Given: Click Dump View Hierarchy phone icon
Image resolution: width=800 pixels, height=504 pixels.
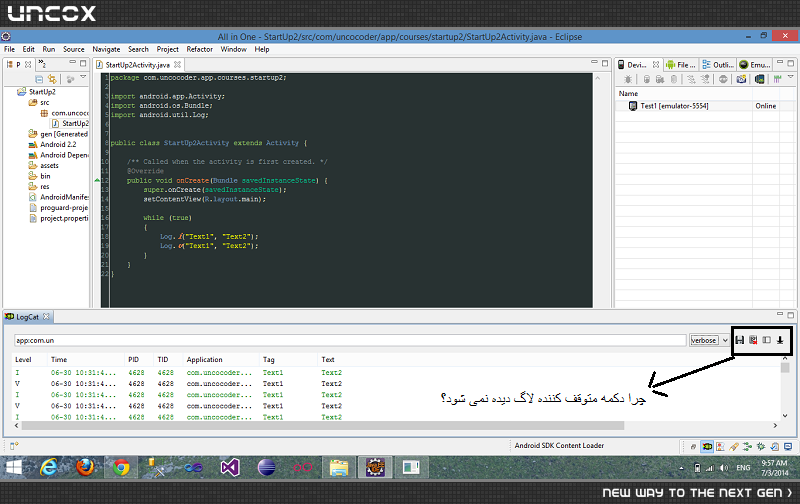Looking at the screenshot, I should tap(759, 79).
